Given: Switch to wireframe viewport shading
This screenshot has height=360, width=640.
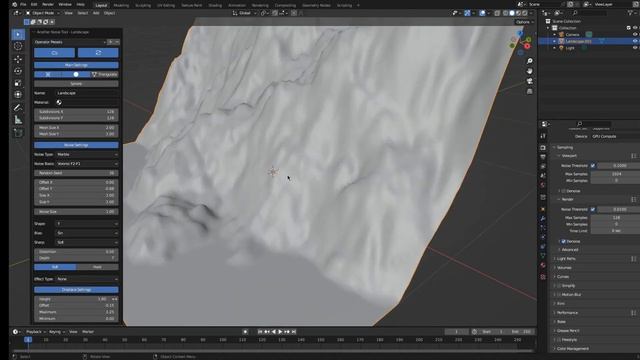Looking at the screenshot, I should 505,13.
